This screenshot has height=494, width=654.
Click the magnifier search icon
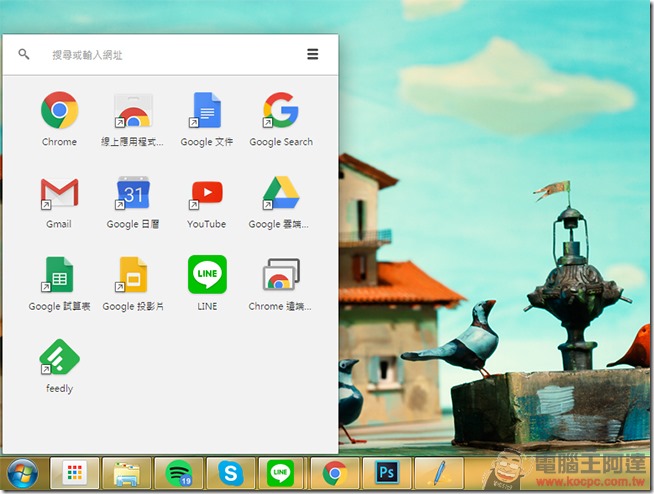(24, 54)
